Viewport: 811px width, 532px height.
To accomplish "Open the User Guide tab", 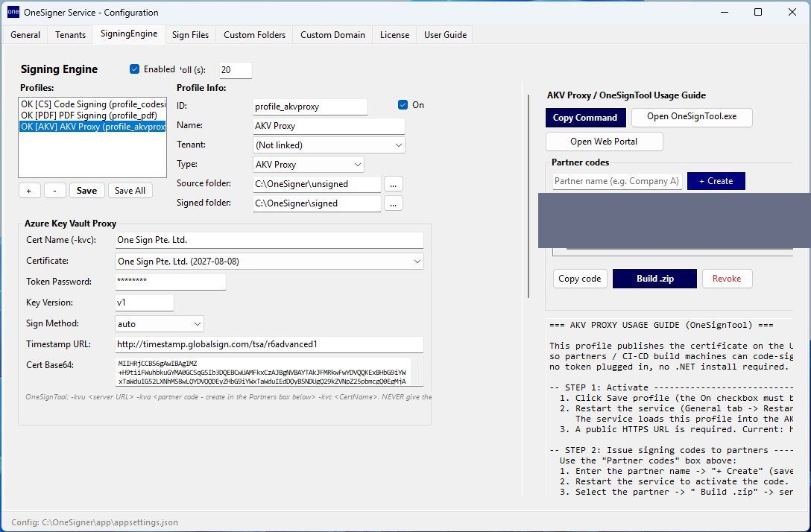I will pyautogui.click(x=445, y=35).
